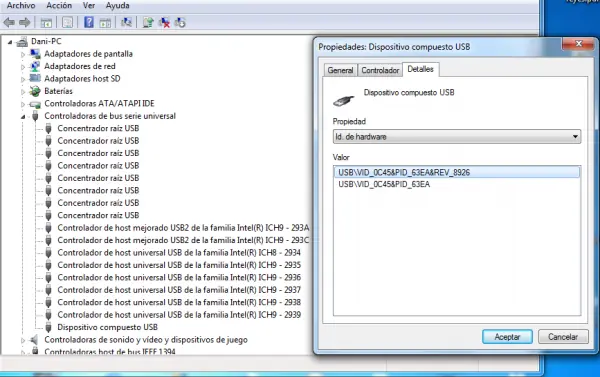
Task: Toggle the show/hide action pane toolbar icon
Action: [x=105, y=23]
